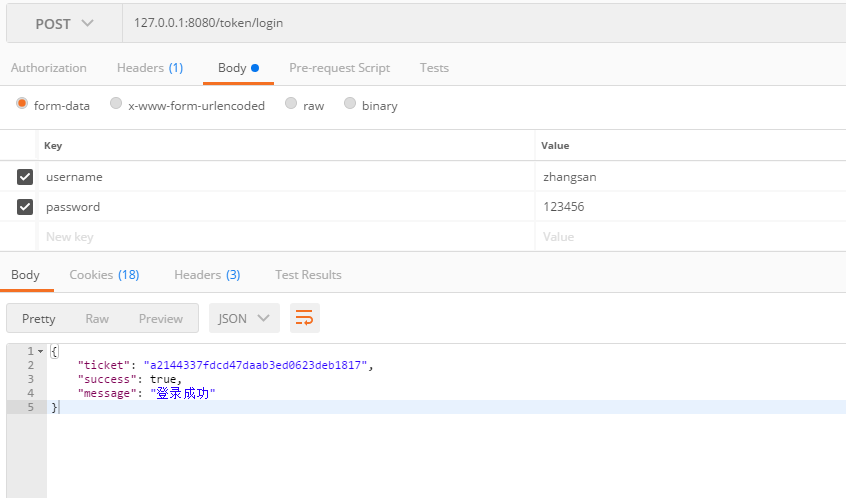
Task: Open the request Headers (1) tab
Action: point(150,68)
